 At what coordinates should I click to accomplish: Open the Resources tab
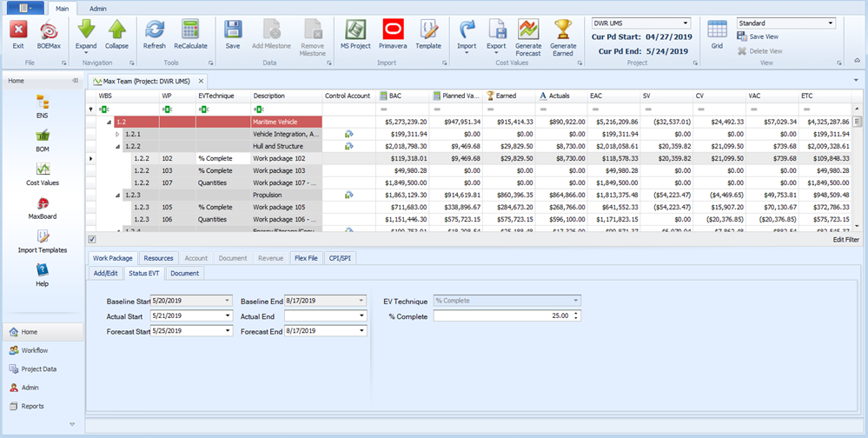(158, 258)
